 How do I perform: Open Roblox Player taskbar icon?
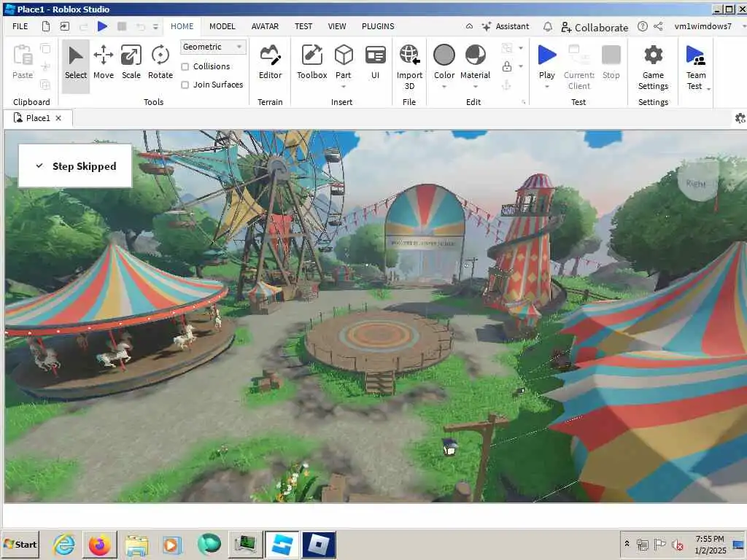(x=319, y=544)
